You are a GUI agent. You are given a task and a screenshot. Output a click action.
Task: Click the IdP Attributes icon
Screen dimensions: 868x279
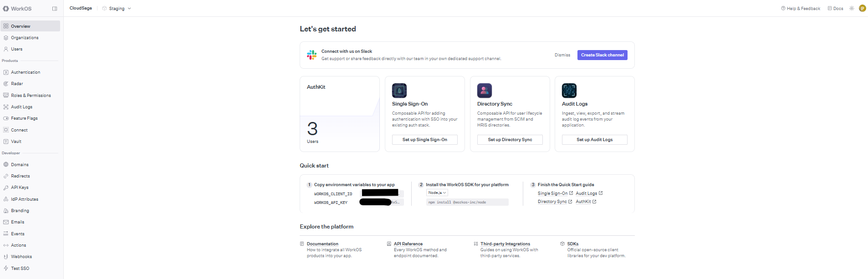click(x=6, y=199)
